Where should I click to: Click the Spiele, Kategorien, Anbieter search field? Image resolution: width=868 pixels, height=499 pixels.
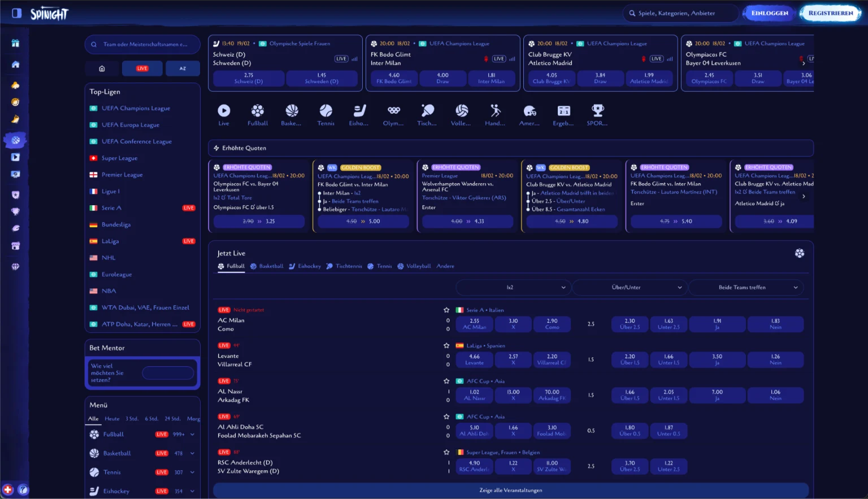tap(680, 12)
